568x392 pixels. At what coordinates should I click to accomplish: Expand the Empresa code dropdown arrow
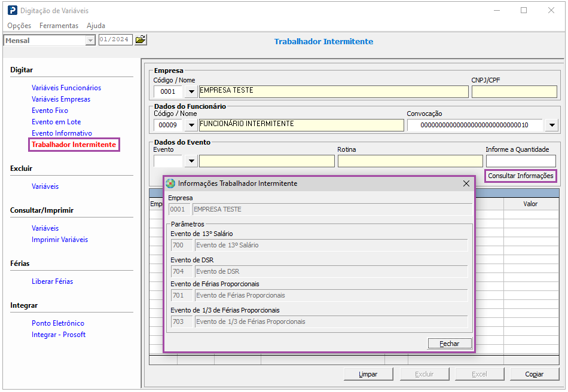point(191,91)
